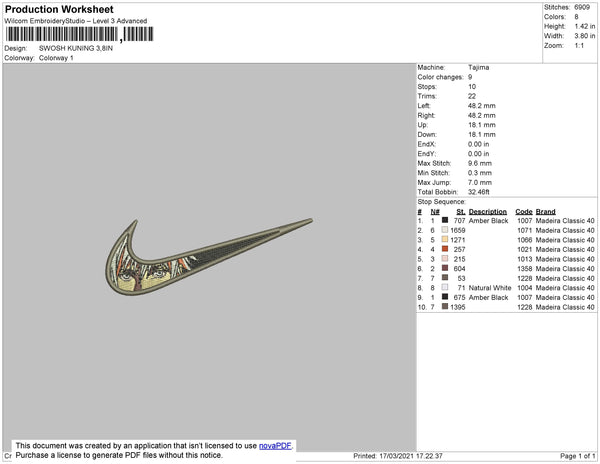
Task: Click the Zoom value 1:1
Action: click(579, 46)
